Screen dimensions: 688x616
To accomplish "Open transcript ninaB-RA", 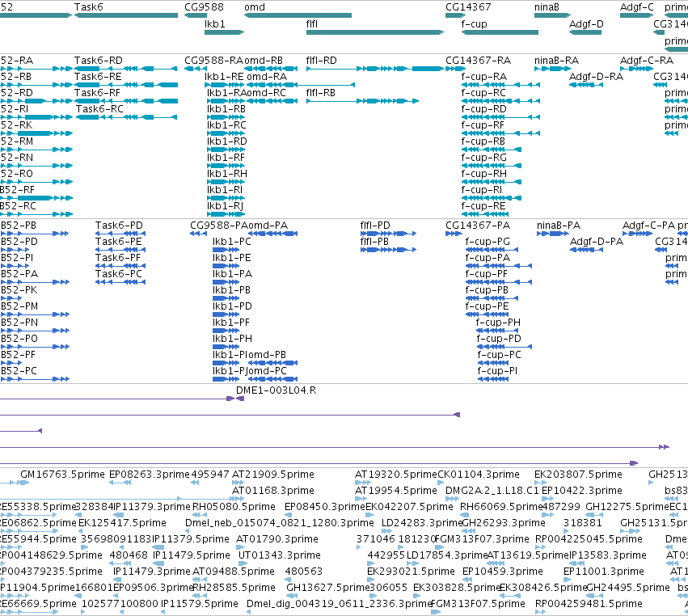I will coord(556,60).
